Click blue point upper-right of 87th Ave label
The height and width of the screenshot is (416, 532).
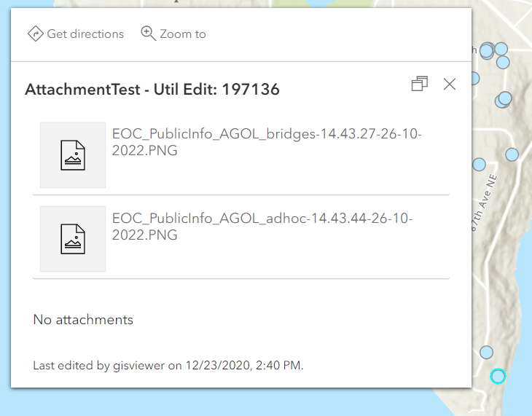(512, 154)
